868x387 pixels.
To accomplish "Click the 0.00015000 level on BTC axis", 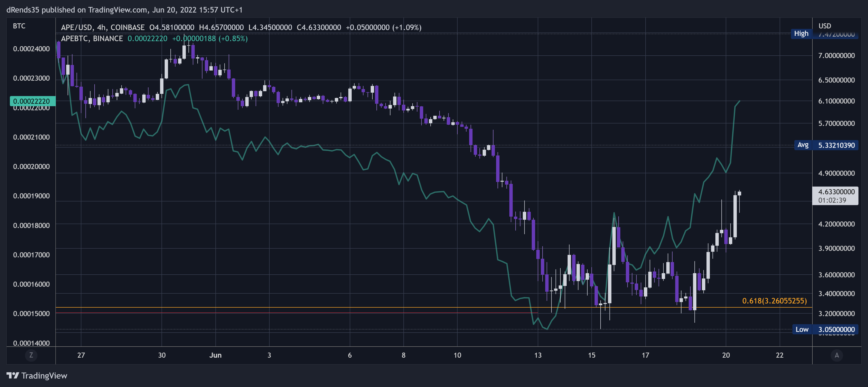I will [31, 314].
